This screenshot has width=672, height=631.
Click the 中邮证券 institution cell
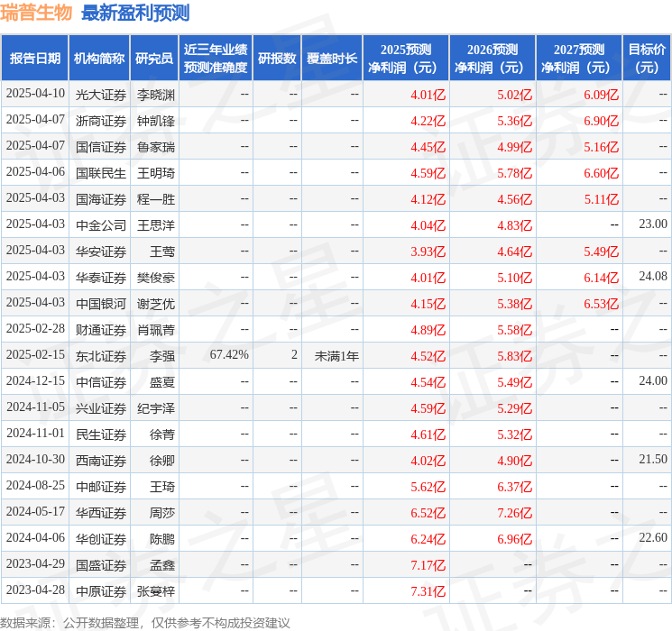point(101,487)
